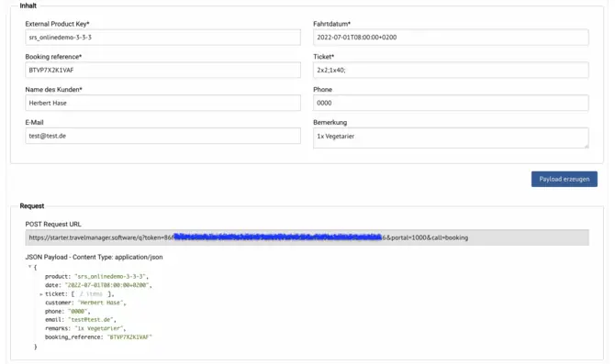Click the JSON Payload content type label
The image size is (615, 364).
(x=95, y=257)
